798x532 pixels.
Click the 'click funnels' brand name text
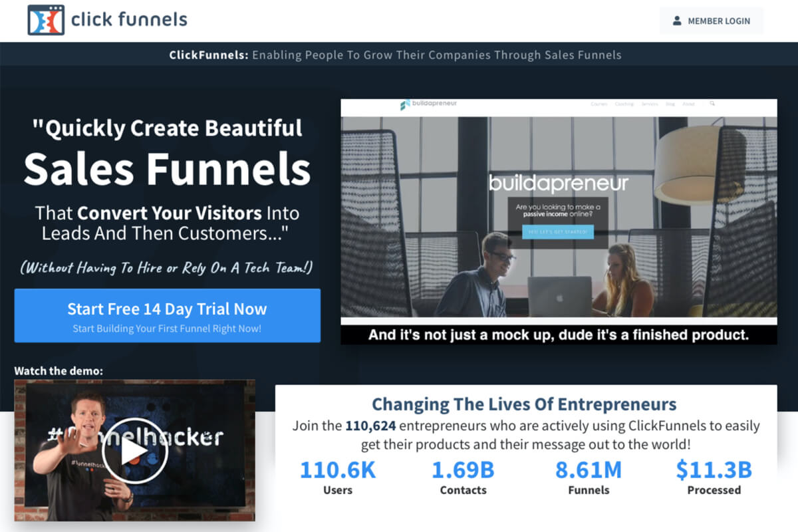[x=130, y=19]
